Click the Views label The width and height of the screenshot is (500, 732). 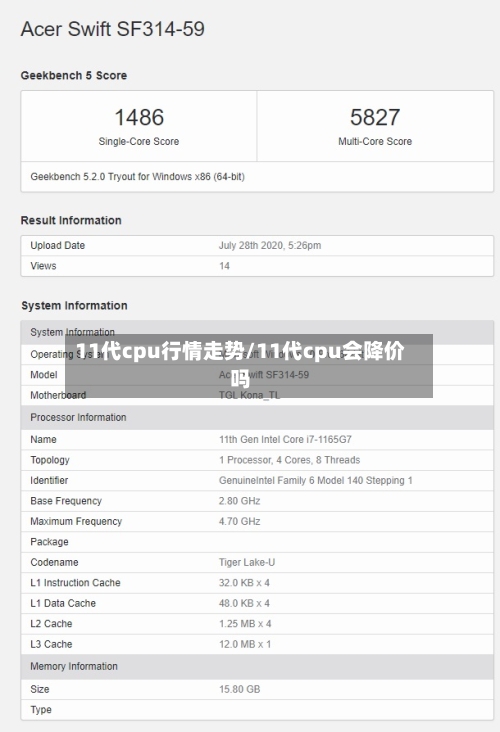[43, 266]
